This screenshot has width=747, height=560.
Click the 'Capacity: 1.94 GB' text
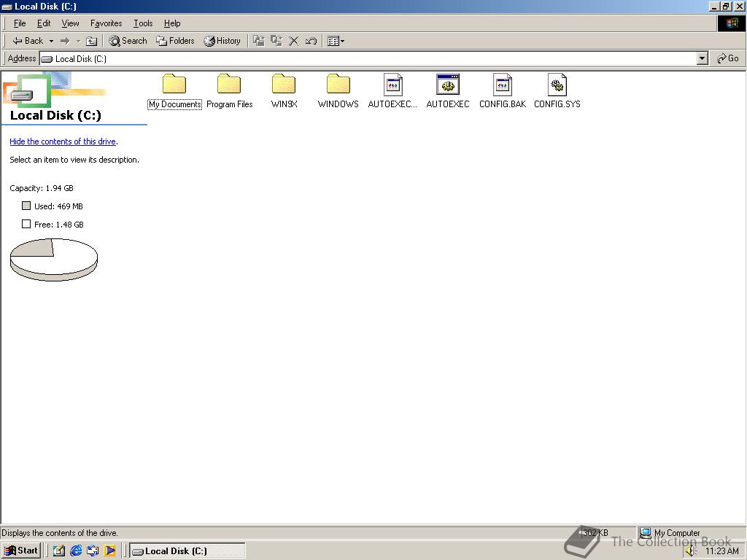point(42,188)
